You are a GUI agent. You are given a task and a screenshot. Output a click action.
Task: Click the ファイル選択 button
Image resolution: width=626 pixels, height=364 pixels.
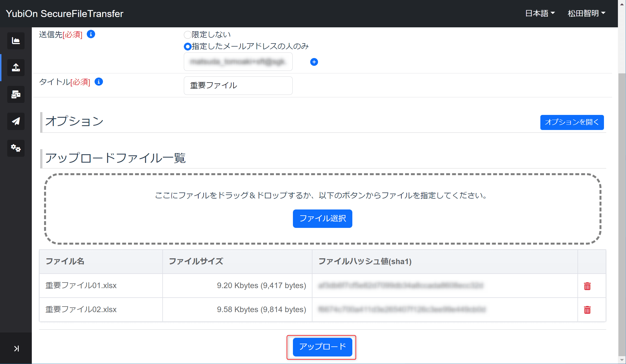click(x=322, y=218)
